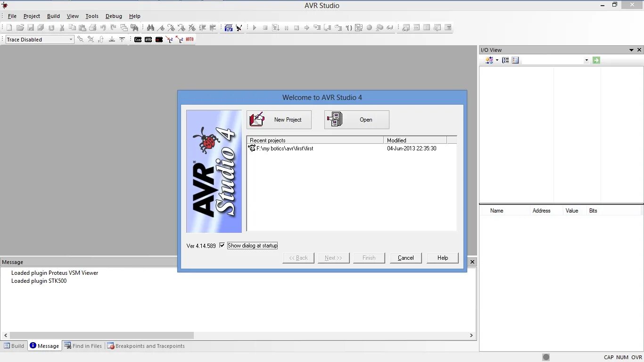Click the Ver 4.14.589 version label
The height and width of the screenshot is (362, 644).
tap(201, 246)
